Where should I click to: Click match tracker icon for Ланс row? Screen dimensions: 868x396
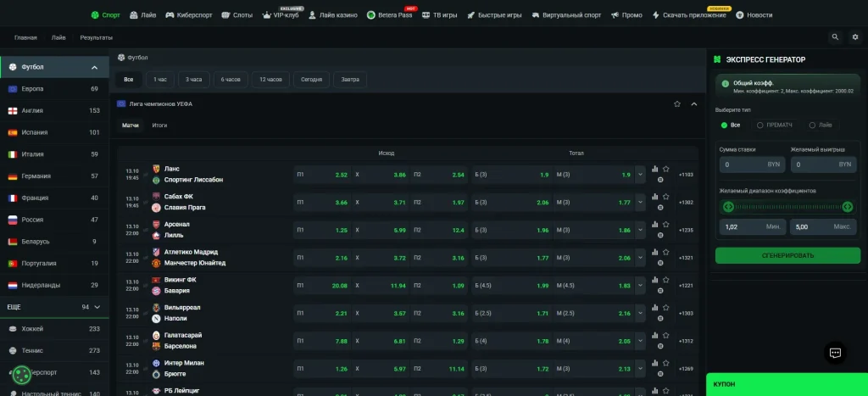(x=660, y=180)
